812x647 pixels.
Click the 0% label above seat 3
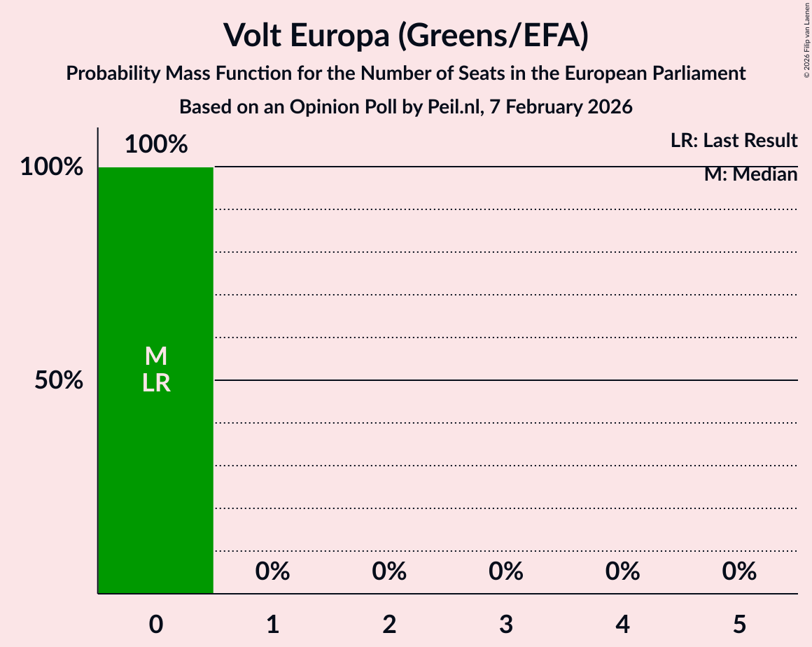506,572
